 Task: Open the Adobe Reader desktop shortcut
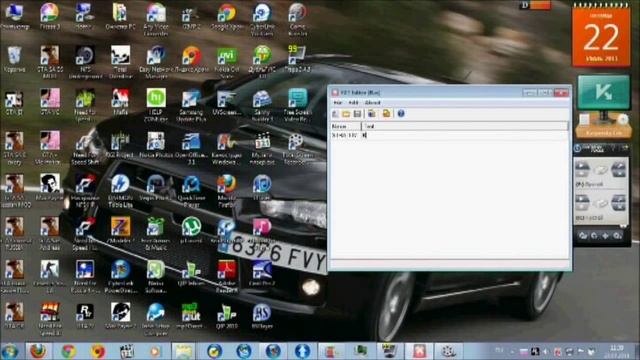tap(227, 276)
